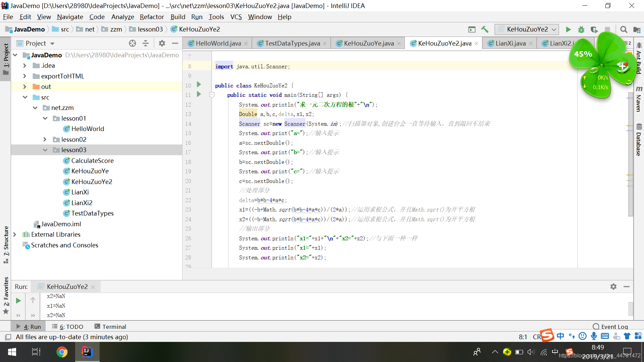Click the Build project hammer icon
Viewport: 644px width, 362px height.
point(485,29)
